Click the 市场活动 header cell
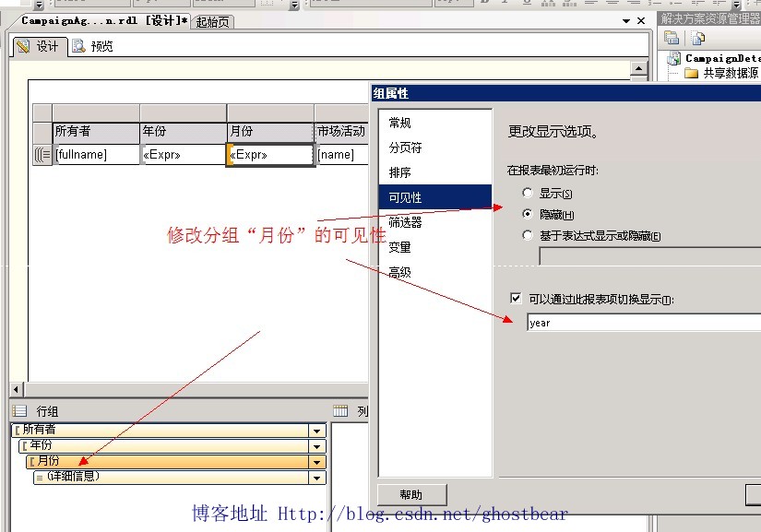Image resolution: width=761 pixels, height=532 pixels. (342, 132)
